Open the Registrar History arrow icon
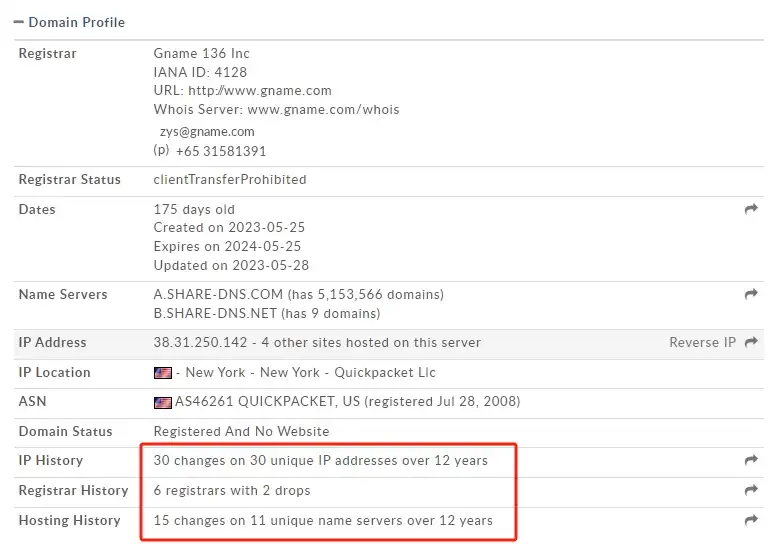This screenshot has height=544, width=775. coord(751,490)
